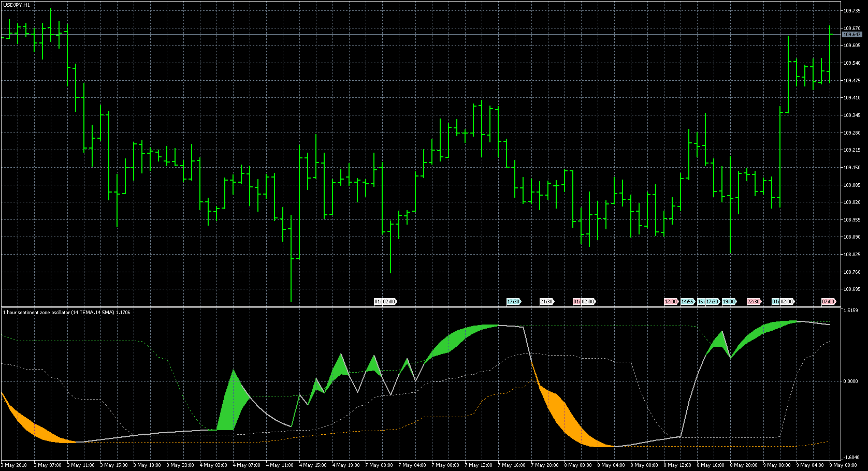Screen dimensions: 868x471
Task: Select the cyan 19:00 event marker
Action: pos(729,302)
